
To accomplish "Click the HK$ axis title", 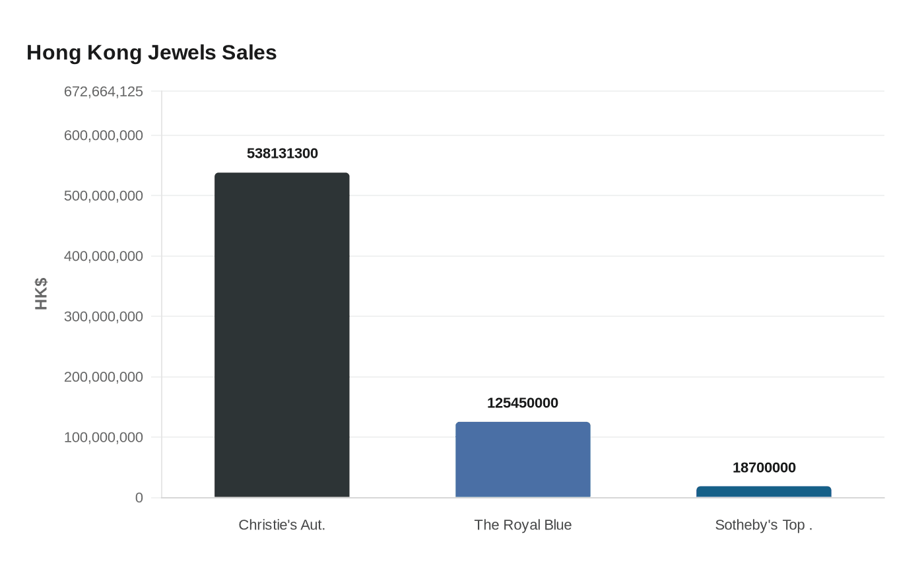I will [x=41, y=294].
